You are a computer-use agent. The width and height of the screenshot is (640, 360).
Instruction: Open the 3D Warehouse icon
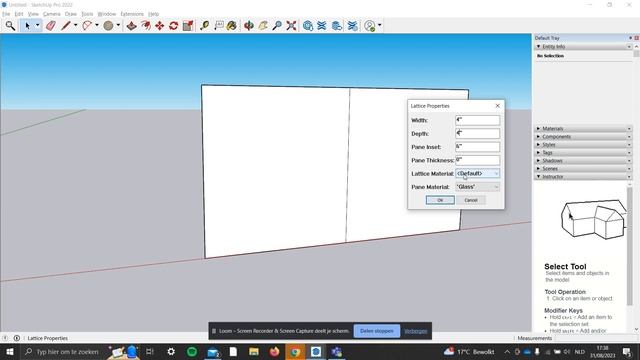point(308,26)
